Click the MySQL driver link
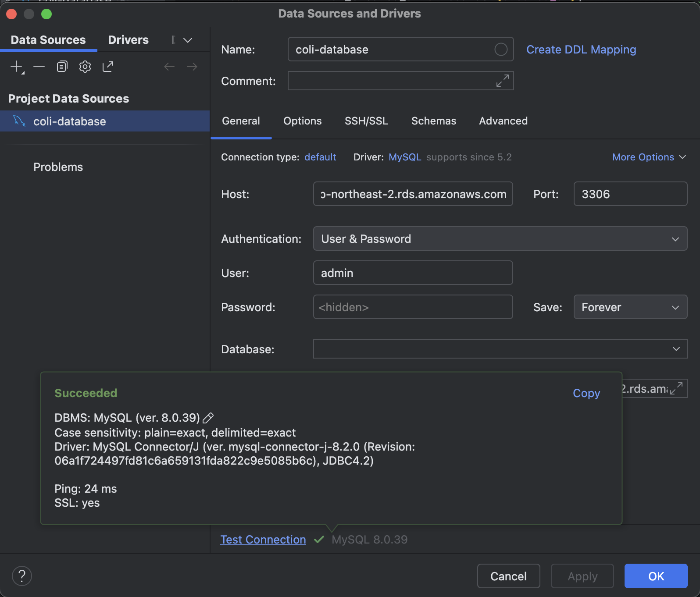The width and height of the screenshot is (700, 597). tap(405, 157)
